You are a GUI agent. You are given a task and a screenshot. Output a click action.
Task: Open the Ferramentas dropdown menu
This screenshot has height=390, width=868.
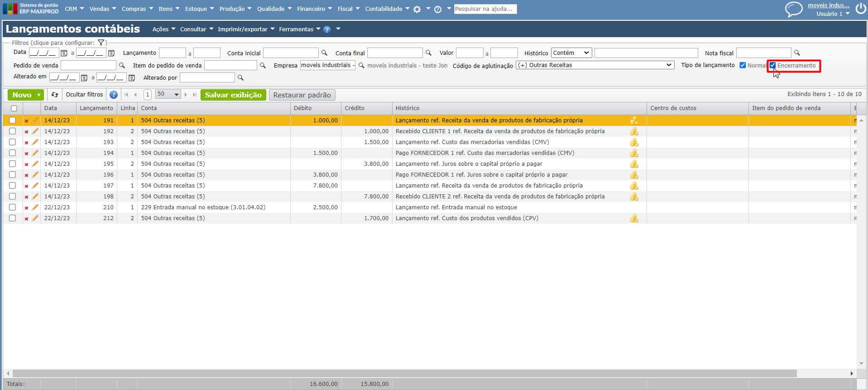pyautogui.click(x=300, y=29)
